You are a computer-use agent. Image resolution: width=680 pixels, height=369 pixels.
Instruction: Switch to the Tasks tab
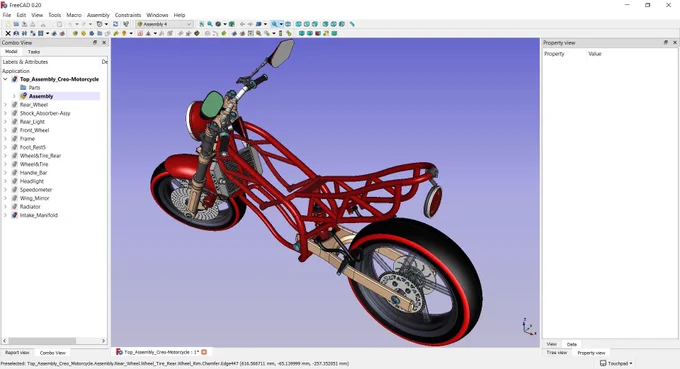click(34, 52)
